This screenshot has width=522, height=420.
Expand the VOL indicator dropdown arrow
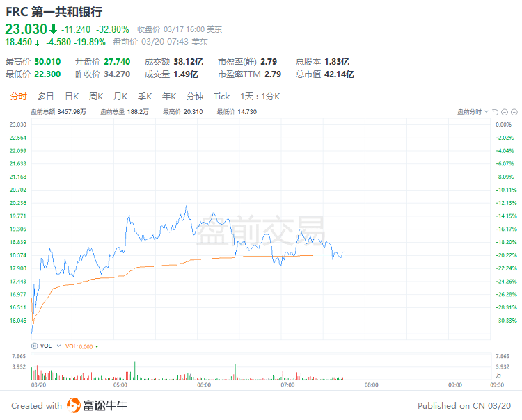(59, 346)
